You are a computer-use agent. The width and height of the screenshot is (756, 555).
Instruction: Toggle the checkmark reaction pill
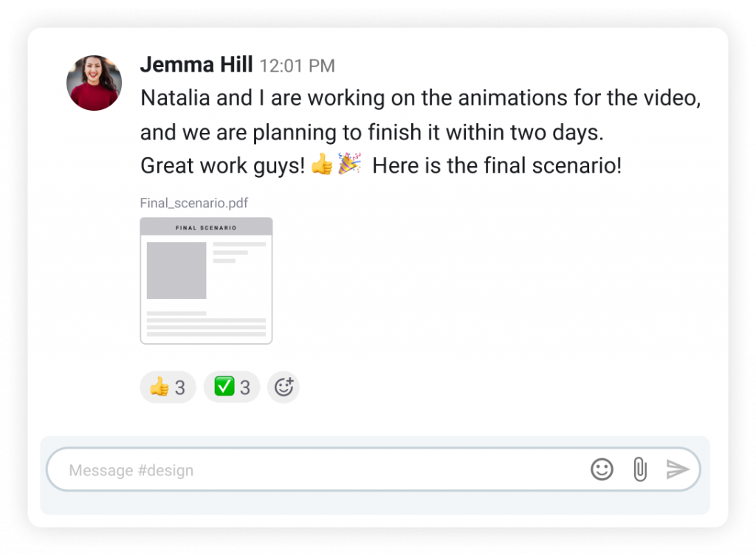tap(231, 387)
